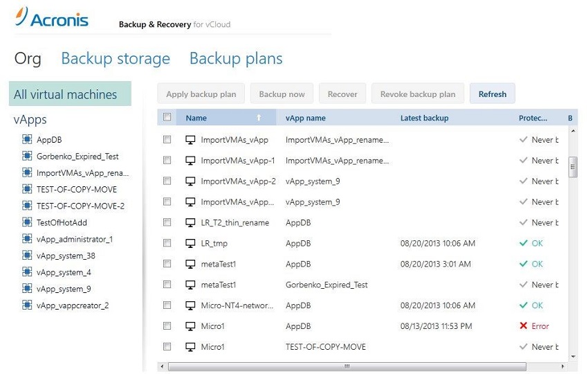Click the red Error status icon for Micro1
Screen dimensions: 588x374
[524, 326]
